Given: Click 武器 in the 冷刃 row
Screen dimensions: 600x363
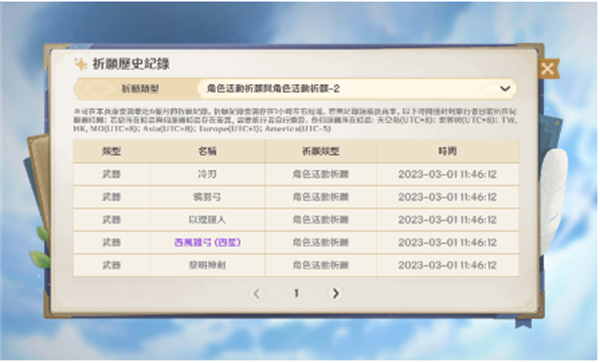Looking at the screenshot, I should pyautogui.click(x=111, y=174).
